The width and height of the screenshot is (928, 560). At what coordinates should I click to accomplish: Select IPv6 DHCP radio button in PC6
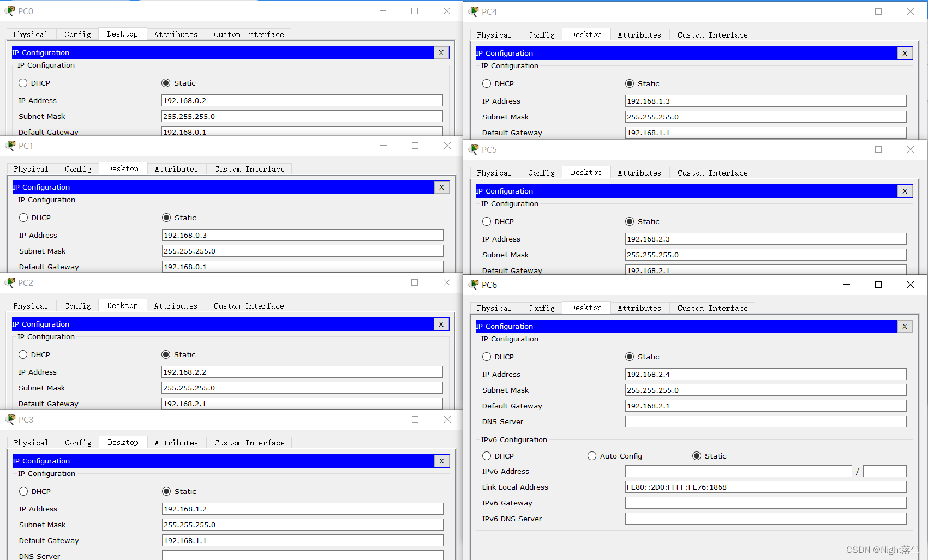click(x=487, y=456)
